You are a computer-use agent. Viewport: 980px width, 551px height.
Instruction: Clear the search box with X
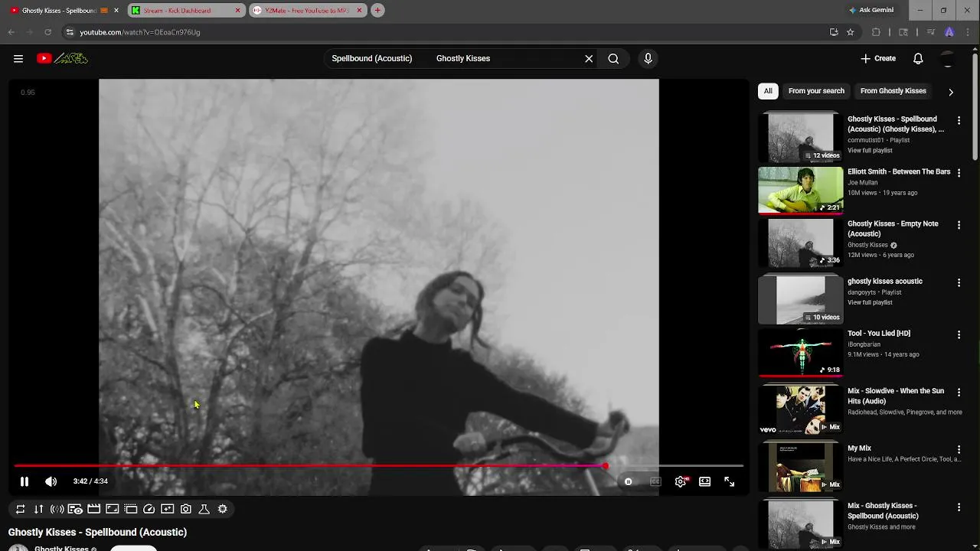click(589, 58)
